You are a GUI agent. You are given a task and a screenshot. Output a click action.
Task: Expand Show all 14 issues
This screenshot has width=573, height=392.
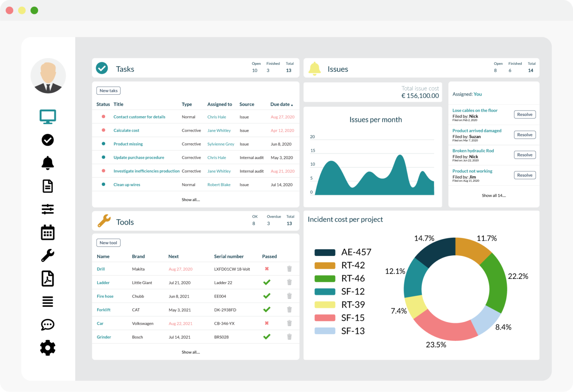(x=493, y=195)
